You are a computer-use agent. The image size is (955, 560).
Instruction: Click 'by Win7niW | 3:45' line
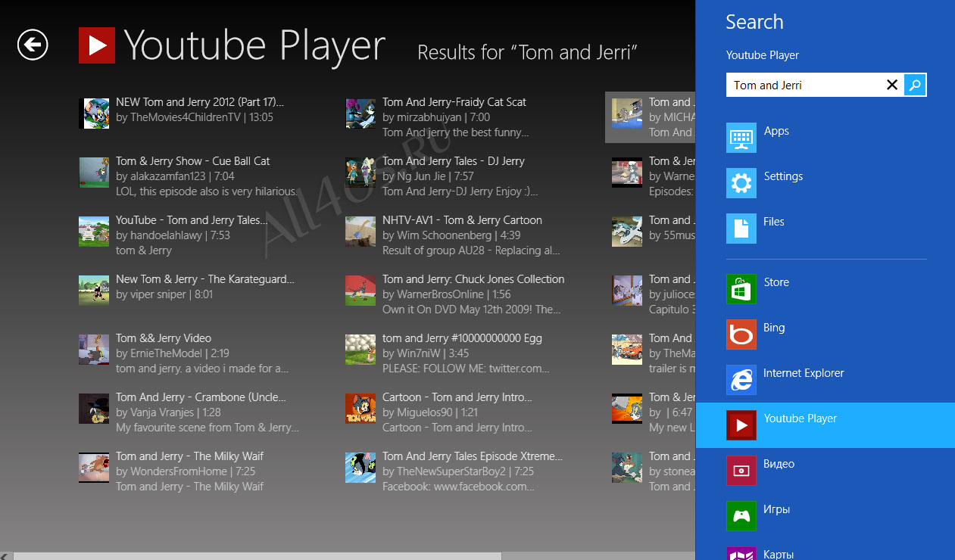[x=426, y=353]
